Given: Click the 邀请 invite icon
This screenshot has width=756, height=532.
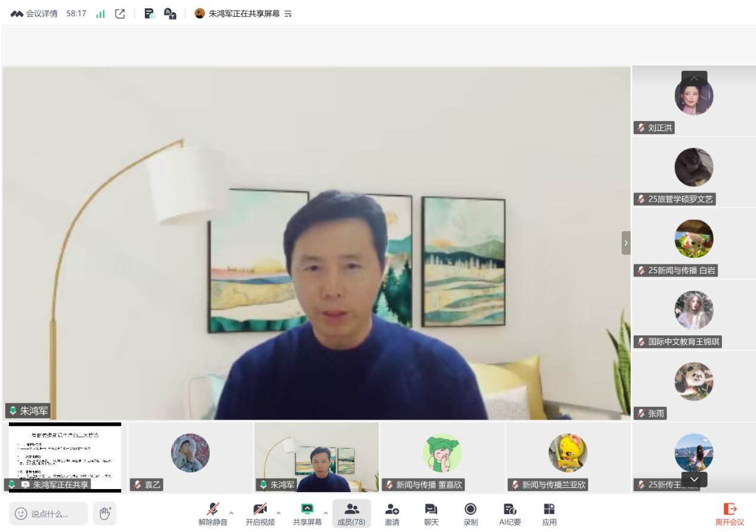Looking at the screenshot, I should 392,514.
